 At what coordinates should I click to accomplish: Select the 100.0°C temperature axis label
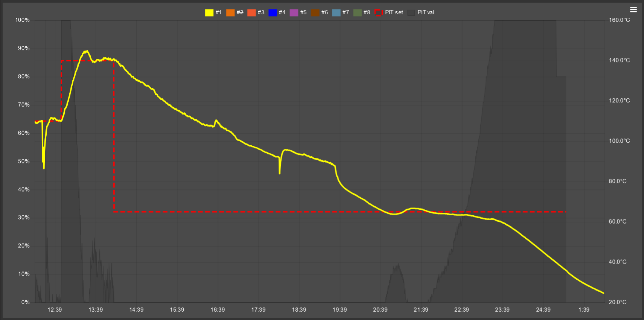click(620, 141)
